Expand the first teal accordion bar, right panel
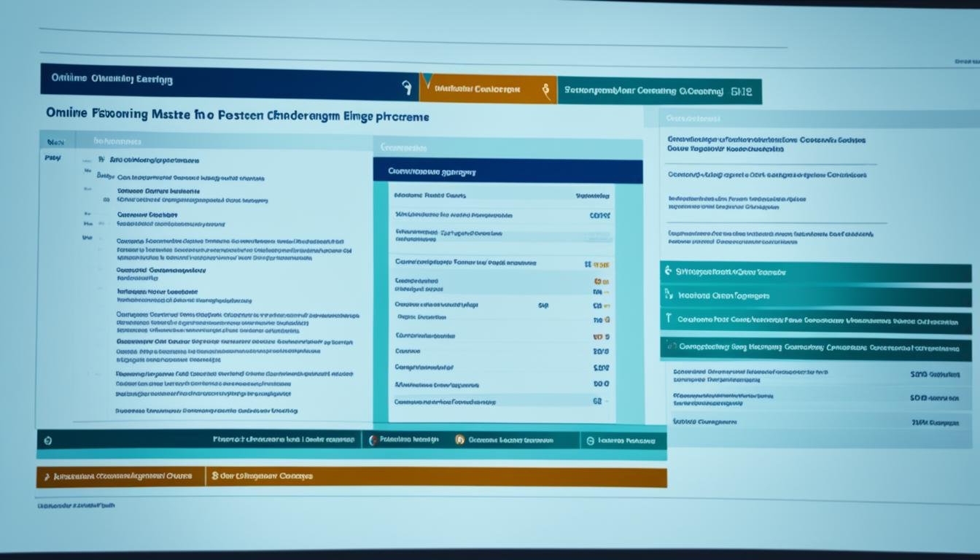The image size is (980, 560). click(815, 272)
